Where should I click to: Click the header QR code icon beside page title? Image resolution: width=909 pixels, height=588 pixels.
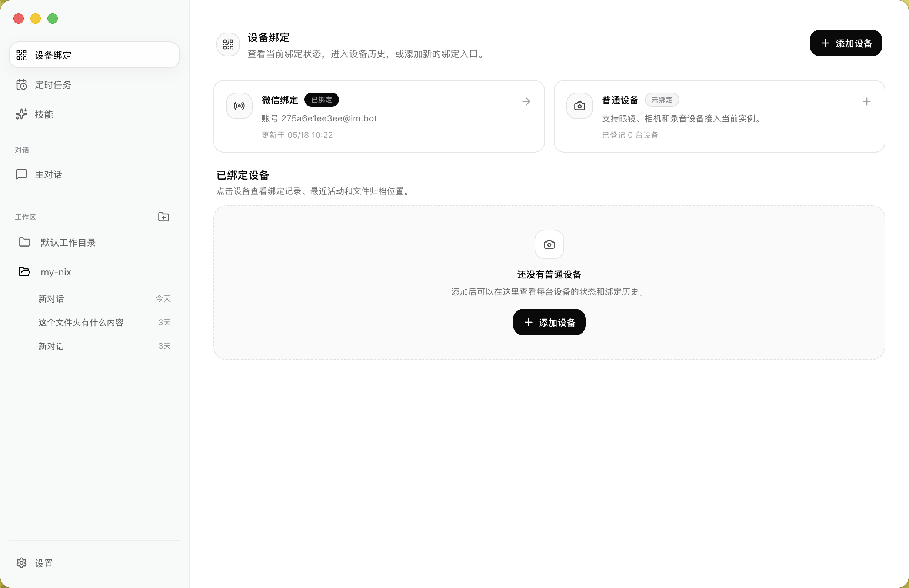coord(228,44)
